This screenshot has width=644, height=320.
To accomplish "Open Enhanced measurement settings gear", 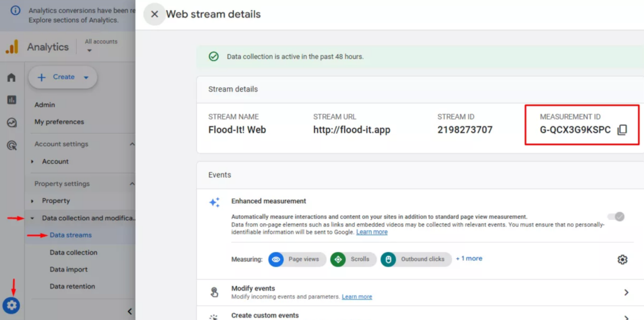I will pyautogui.click(x=622, y=259).
